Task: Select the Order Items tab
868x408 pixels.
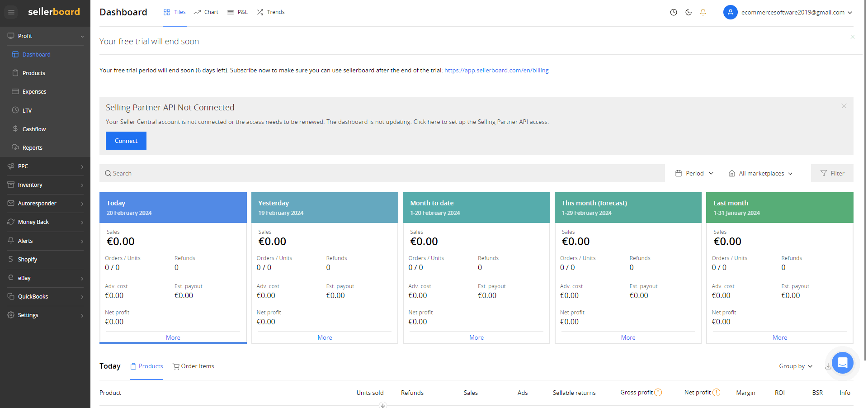Action: click(x=193, y=366)
